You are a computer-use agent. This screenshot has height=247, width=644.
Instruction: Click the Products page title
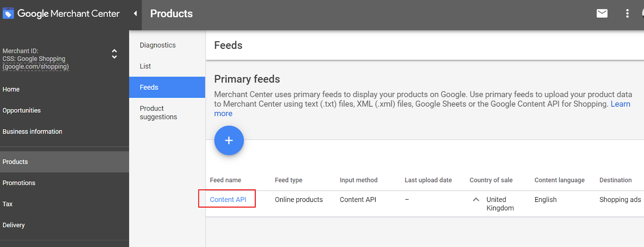click(171, 14)
